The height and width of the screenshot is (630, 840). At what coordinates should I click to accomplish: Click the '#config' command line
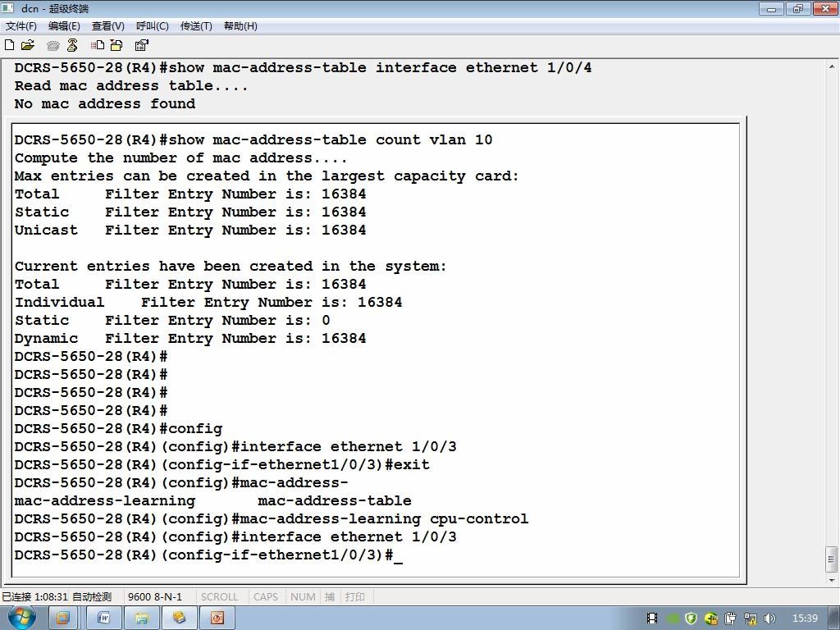coord(118,428)
